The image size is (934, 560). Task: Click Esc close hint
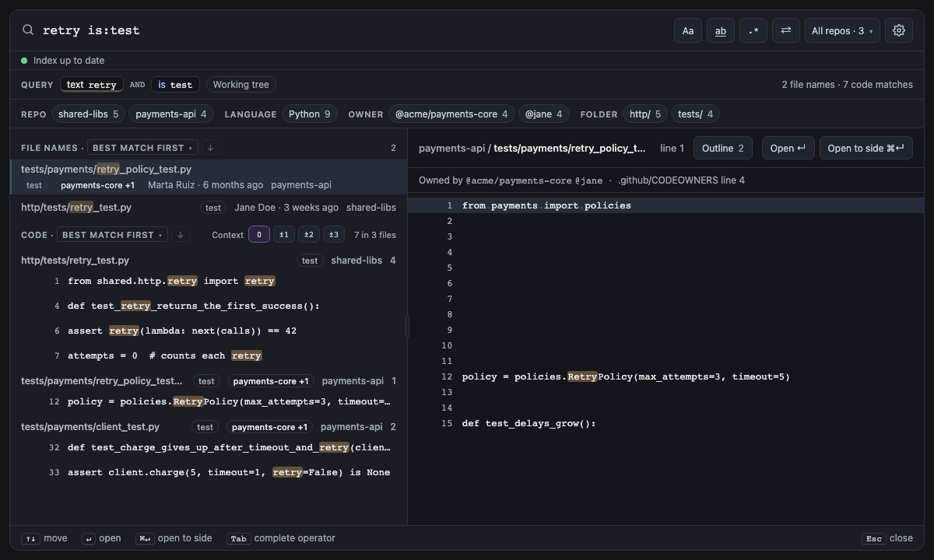click(x=887, y=538)
